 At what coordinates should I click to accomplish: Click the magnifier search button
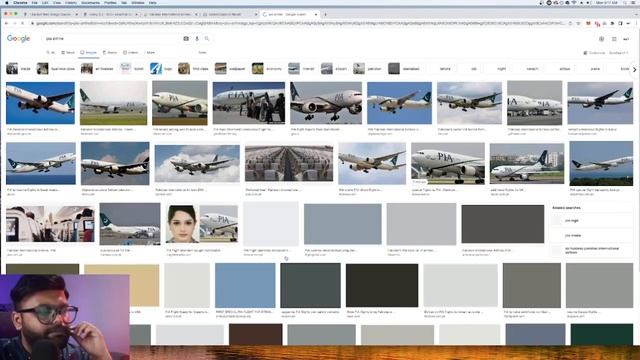click(x=207, y=38)
